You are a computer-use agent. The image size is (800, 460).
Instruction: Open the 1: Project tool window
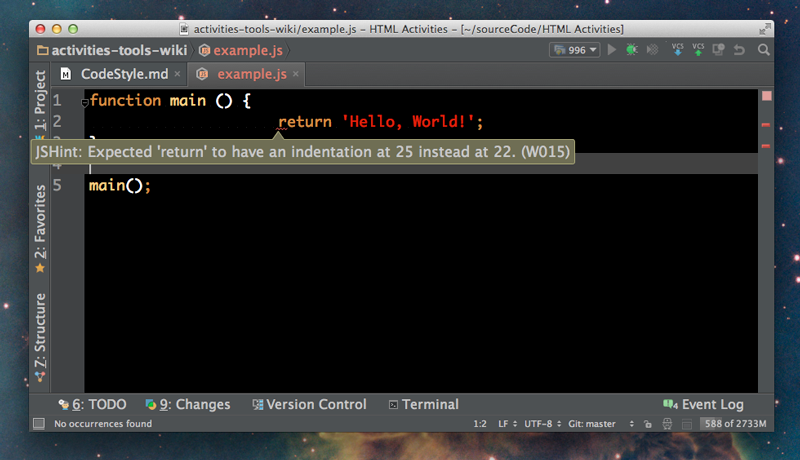pyautogui.click(x=40, y=104)
